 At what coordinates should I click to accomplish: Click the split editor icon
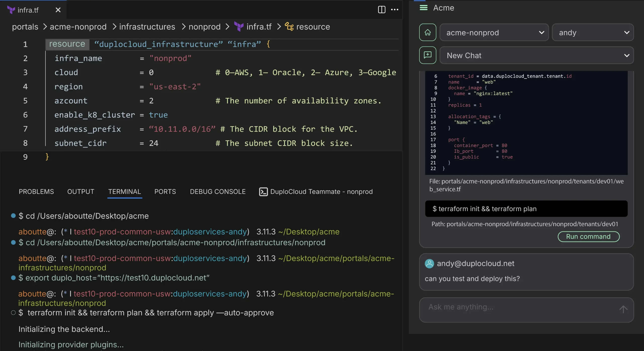click(x=381, y=10)
